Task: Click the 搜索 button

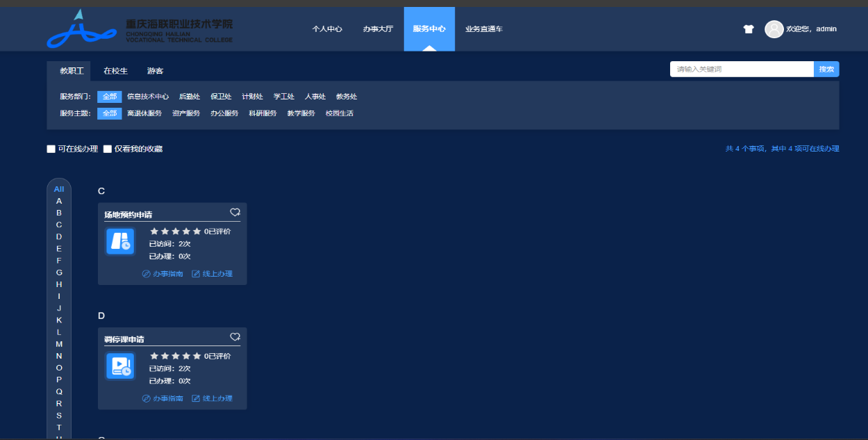Action: tap(826, 70)
